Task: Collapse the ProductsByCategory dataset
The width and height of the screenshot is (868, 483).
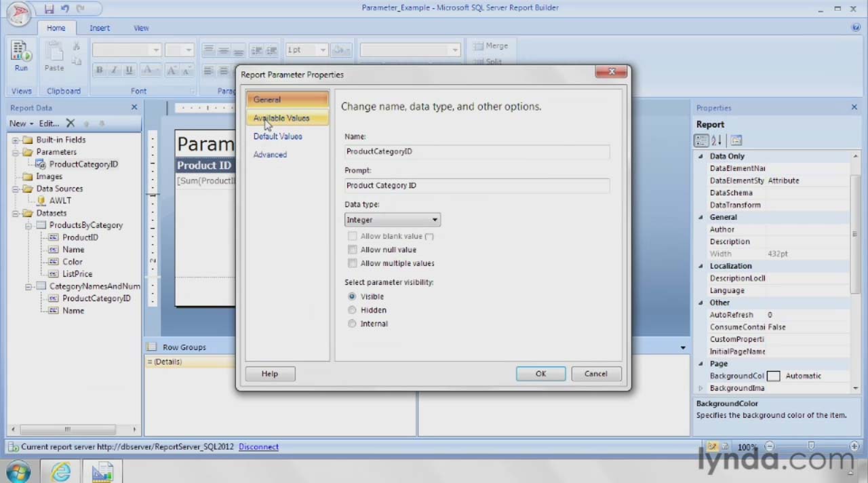Action: coord(29,225)
